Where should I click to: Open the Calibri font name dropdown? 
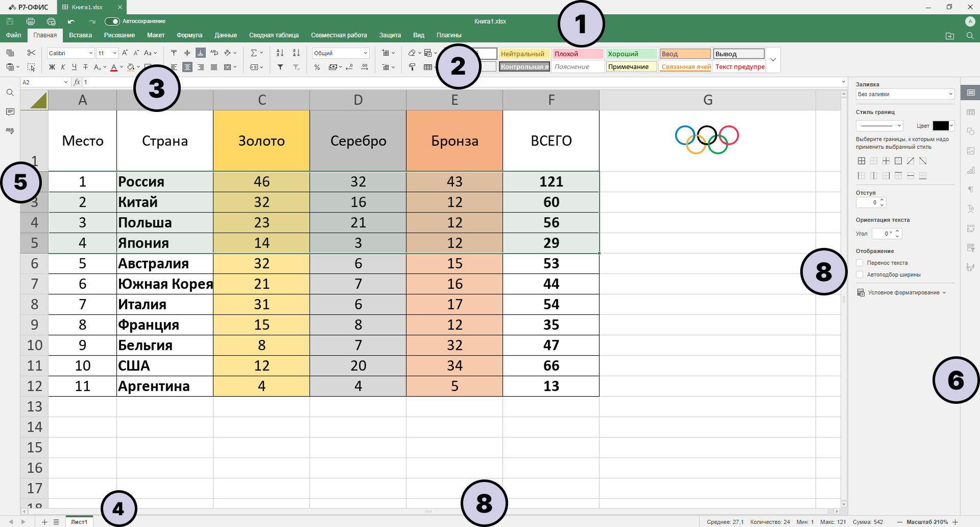point(90,53)
